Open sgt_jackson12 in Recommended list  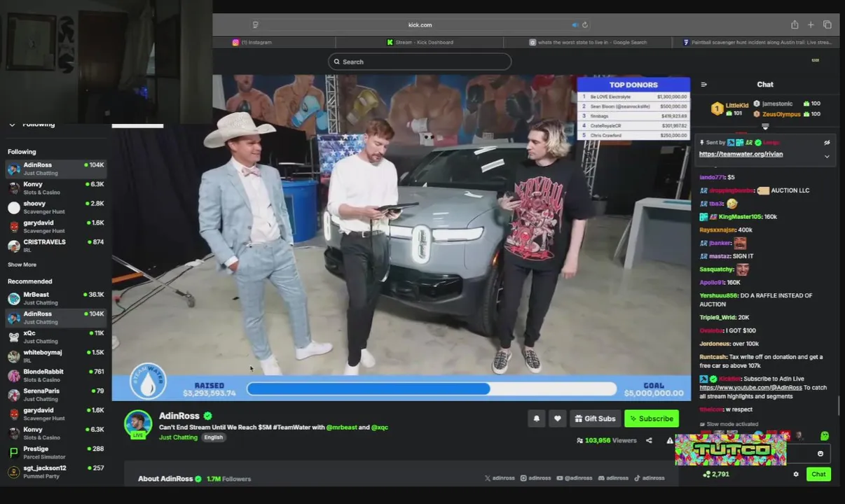56,471
